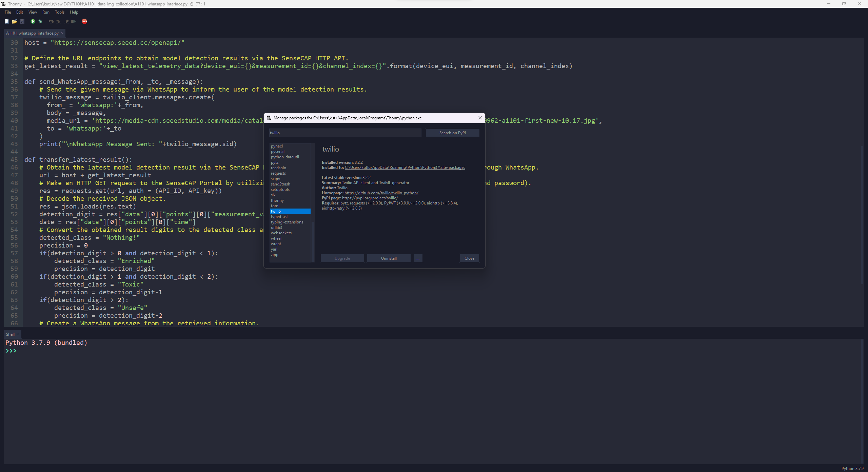The width and height of the screenshot is (868, 472).
Task: Step out of the current function
Action: 66,21
